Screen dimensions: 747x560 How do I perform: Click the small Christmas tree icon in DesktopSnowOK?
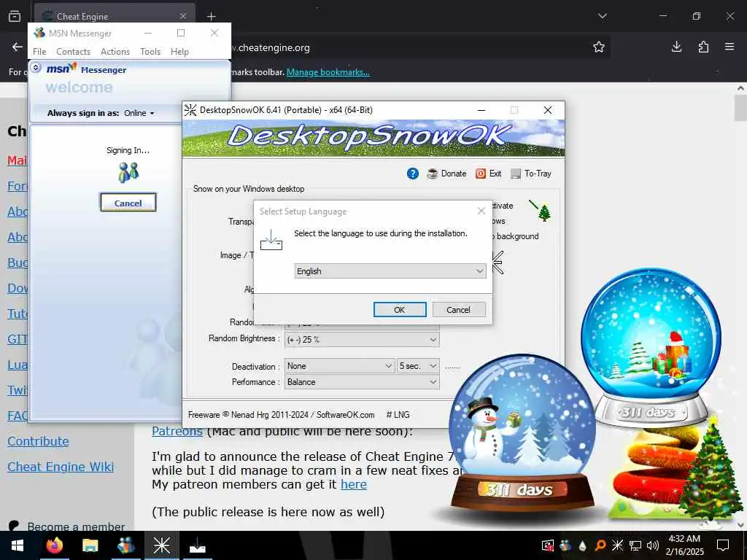click(x=544, y=213)
